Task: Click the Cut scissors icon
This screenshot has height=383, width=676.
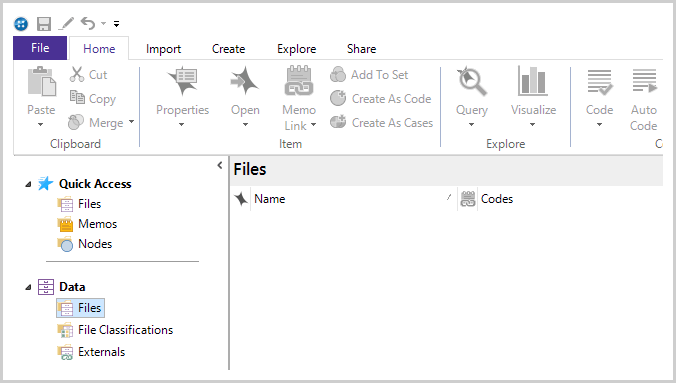Action: coord(76,74)
